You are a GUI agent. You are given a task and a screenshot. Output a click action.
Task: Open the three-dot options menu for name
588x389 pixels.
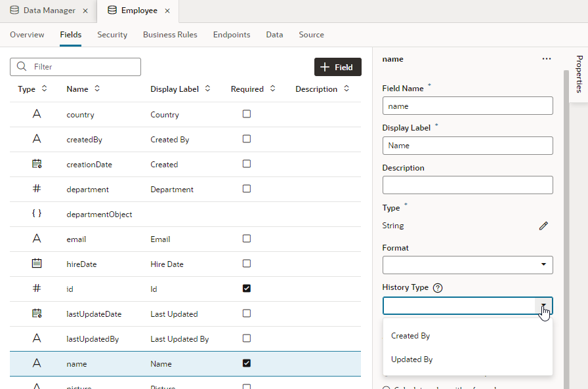(547, 59)
